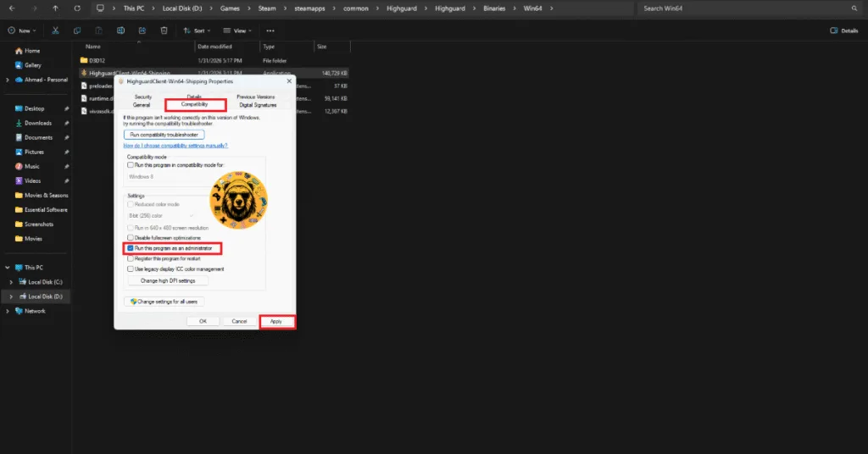Click the Delete trash can icon
Image resolution: width=868 pixels, height=454 pixels.
point(164,30)
